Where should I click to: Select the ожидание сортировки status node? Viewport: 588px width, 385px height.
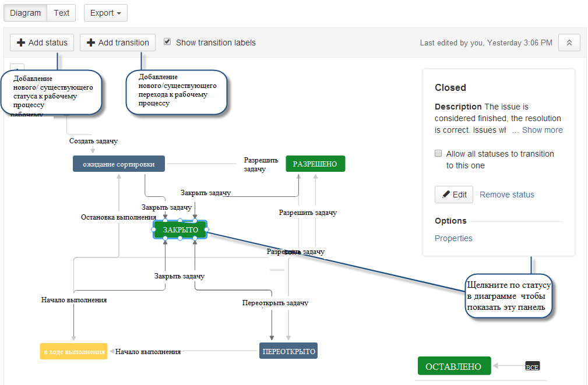(x=119, y=164)
